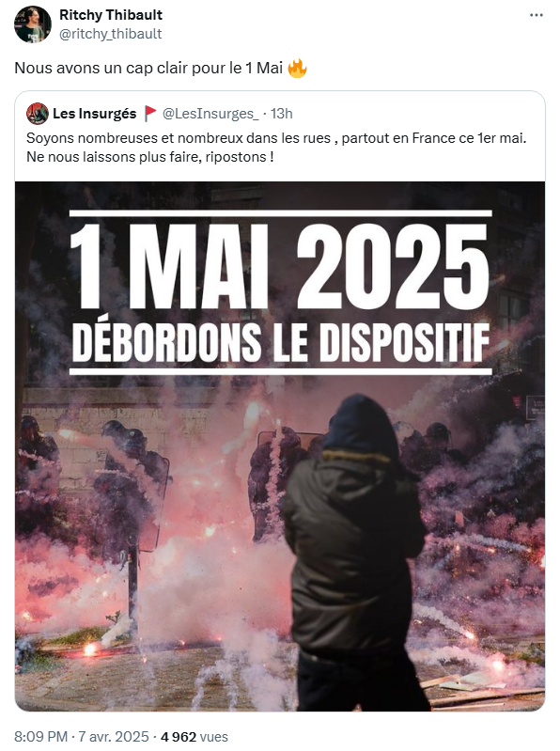Click the 'Ne nous laissons plus faire' line

click(x=149, y=157)
